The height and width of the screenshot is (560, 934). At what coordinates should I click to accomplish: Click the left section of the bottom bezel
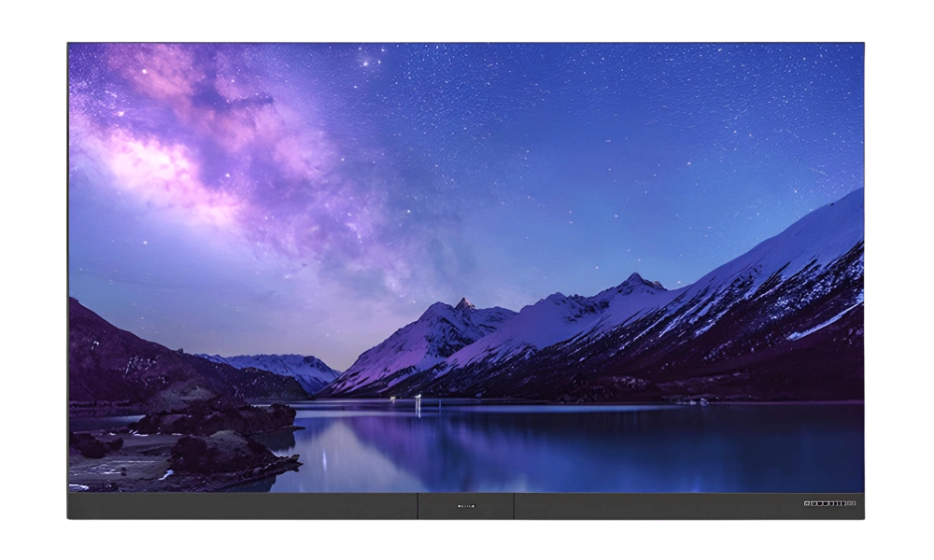243,506
